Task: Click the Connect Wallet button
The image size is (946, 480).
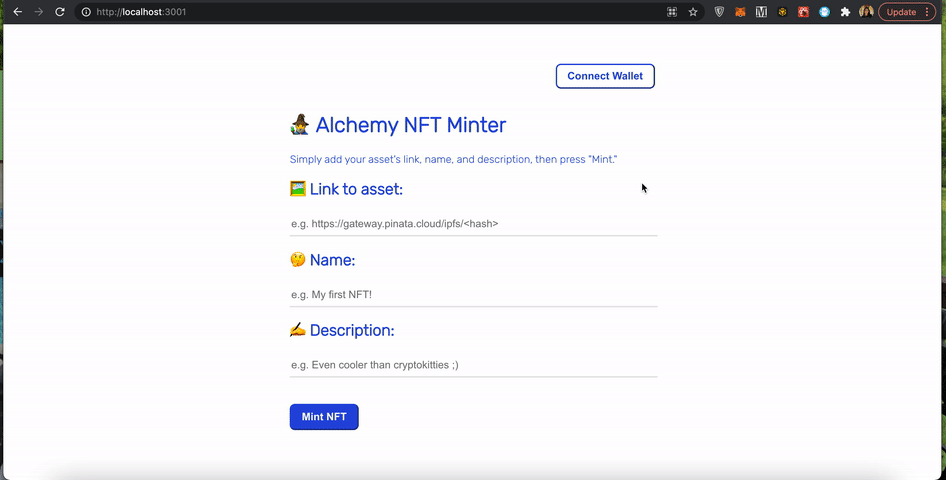Action: pyautogui.click(x=605, y=76)
